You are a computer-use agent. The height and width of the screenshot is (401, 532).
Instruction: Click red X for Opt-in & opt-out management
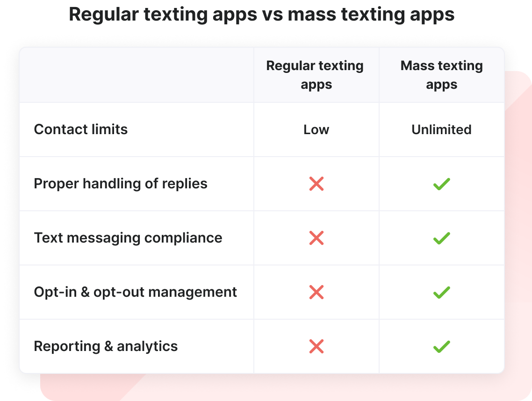[316, 292]
